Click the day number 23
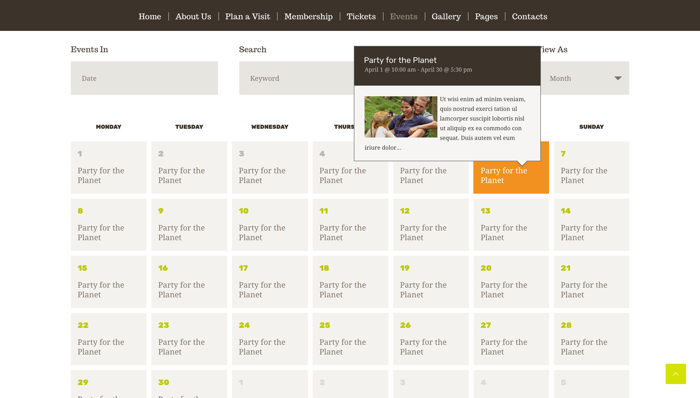Viewport: 700px width, 398px height. [163, 325]
